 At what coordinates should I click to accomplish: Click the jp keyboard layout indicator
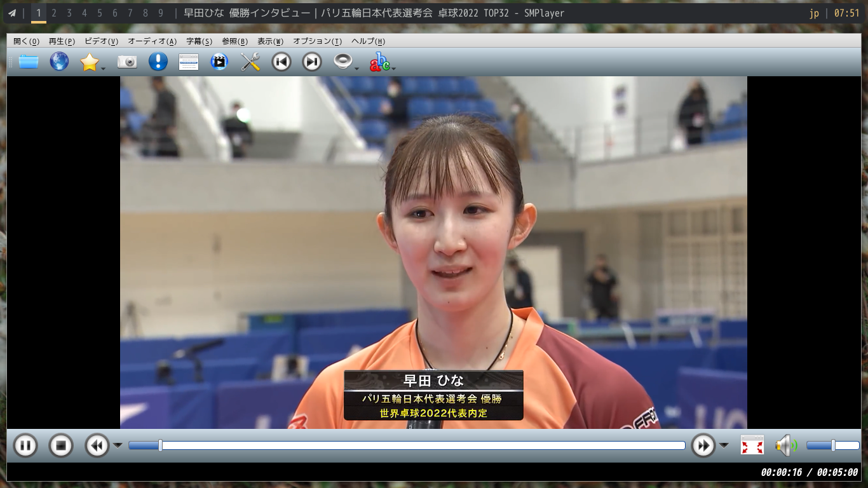click(814, 13)
